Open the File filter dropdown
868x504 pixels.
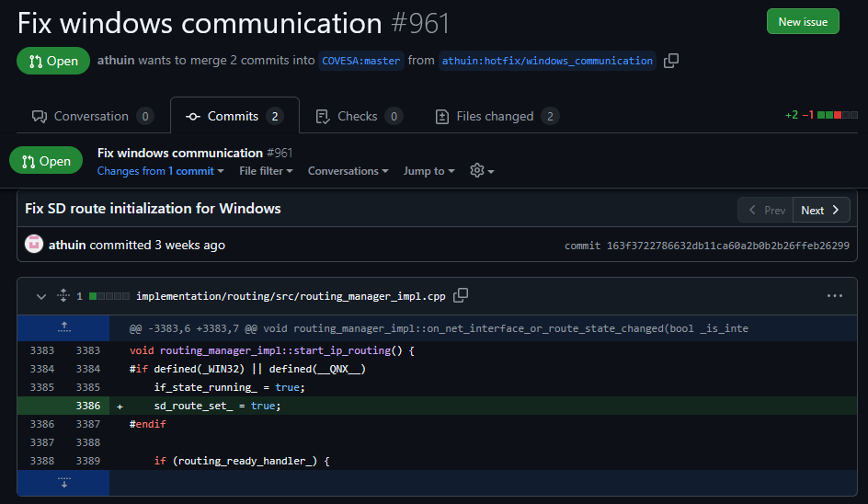click(266, 171)
